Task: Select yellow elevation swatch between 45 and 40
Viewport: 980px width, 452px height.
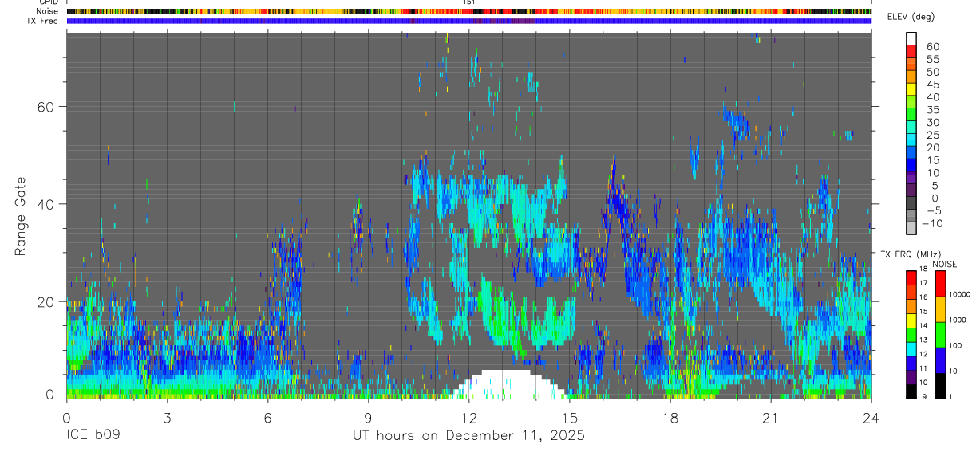Action: point(911,88)
